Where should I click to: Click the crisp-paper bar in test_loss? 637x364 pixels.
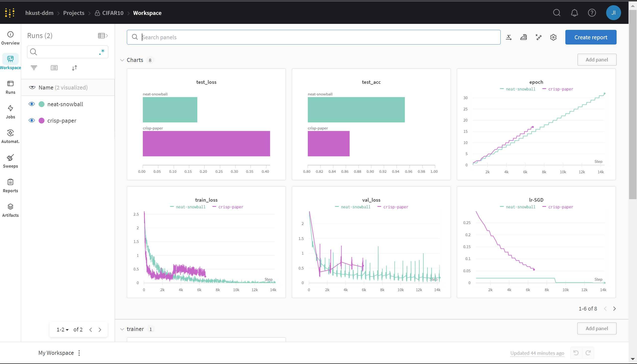point(206,143)
